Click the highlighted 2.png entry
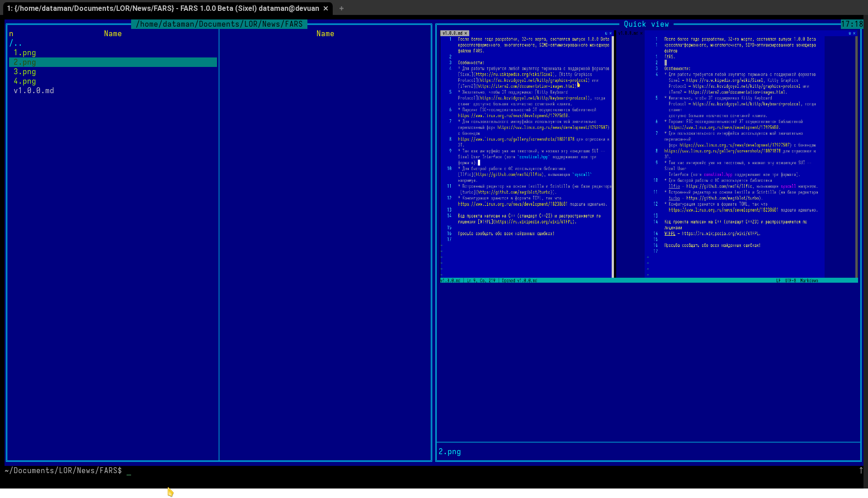868x498 pixels. coord(25,62)
